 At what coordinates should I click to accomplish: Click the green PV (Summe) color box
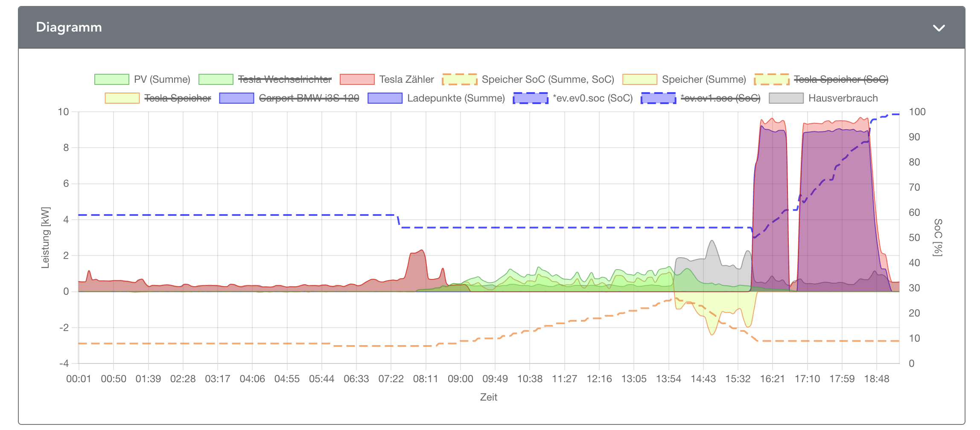112,80
